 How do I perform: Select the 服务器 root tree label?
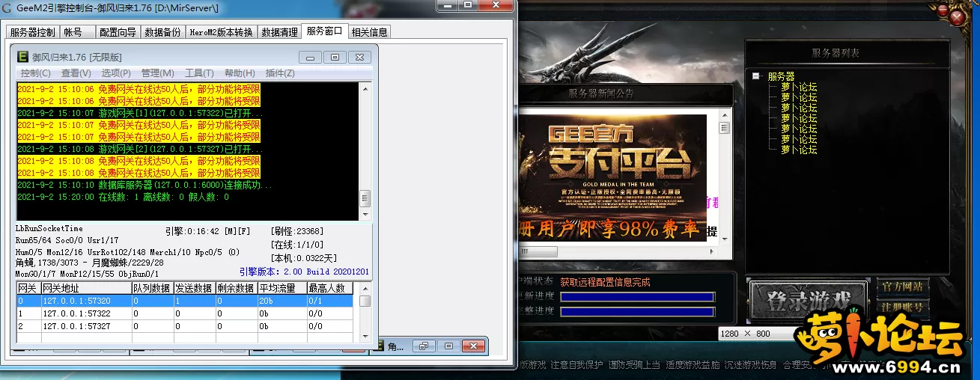click(781, 76)
